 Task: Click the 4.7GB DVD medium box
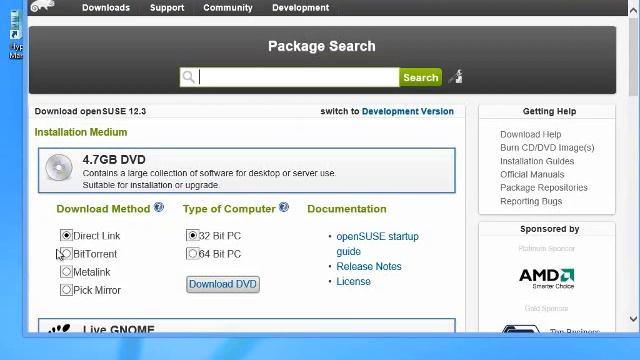(x=247, y=170)
